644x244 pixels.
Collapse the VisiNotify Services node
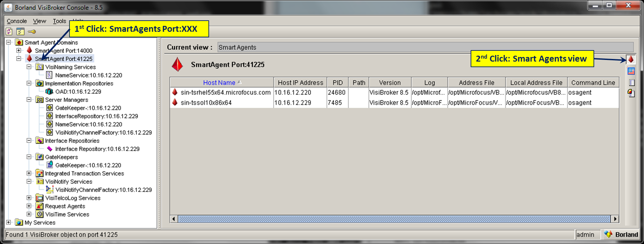coord(29,181)
